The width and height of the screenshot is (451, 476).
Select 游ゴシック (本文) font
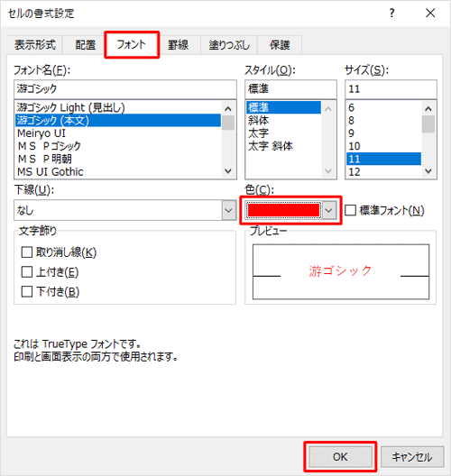pos(118,120)
